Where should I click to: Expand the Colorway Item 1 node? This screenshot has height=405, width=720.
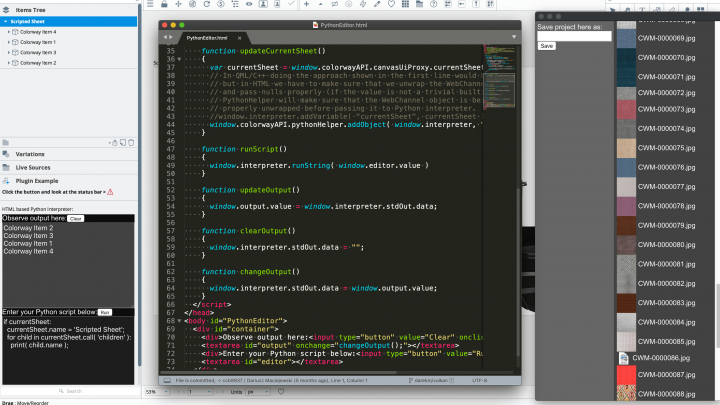point(9,42)
